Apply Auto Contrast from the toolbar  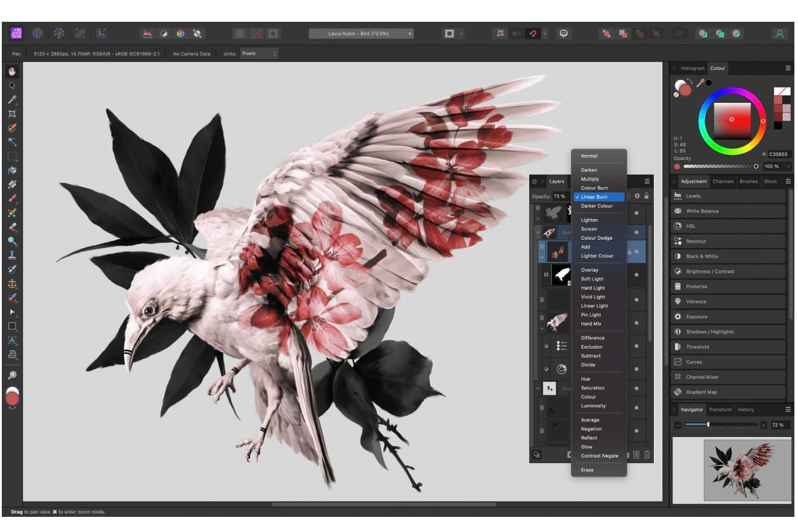(164, 34)
